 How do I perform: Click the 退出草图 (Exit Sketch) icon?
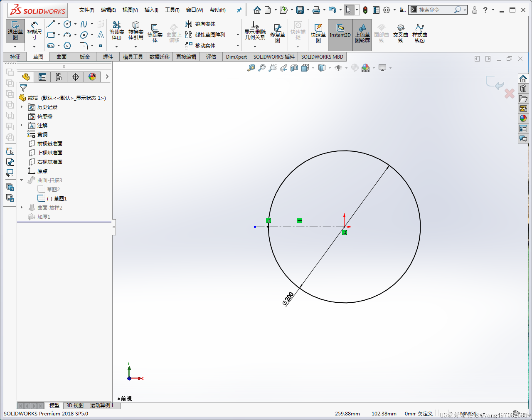15,30
